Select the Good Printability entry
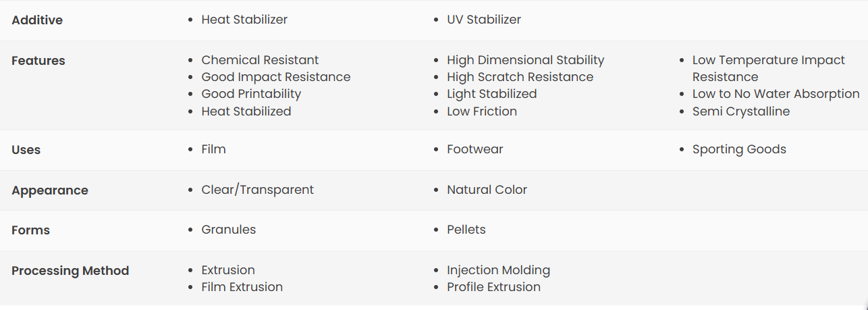The height and width of the screenshot is (310, 868). tap(251, 94)
